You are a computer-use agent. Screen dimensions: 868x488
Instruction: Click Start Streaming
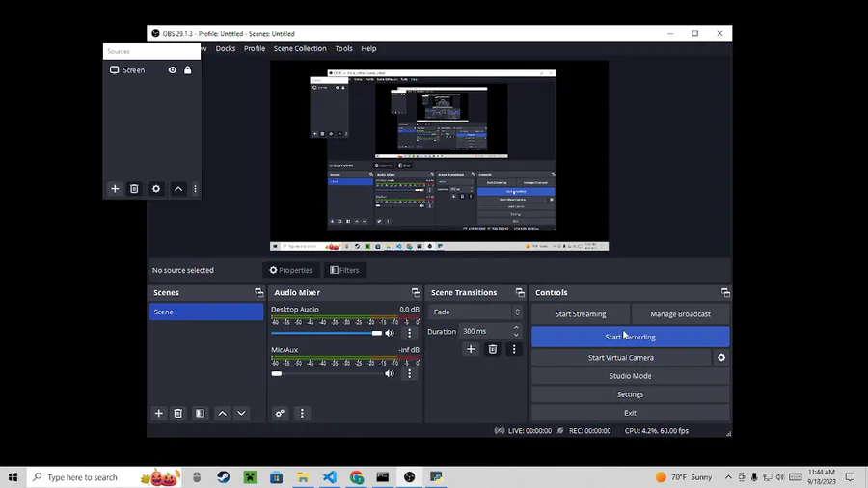click(581, 313)
